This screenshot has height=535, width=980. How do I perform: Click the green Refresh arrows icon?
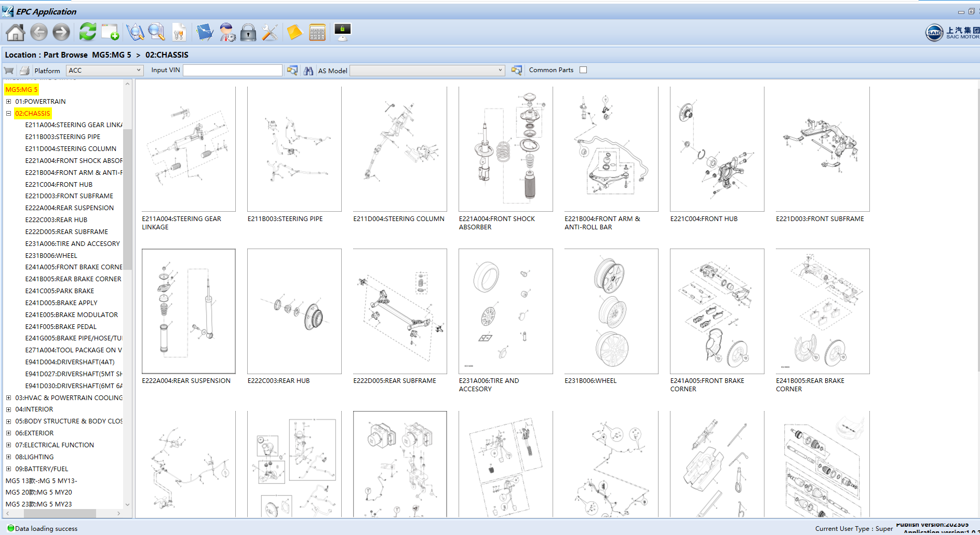coord(87,32)
